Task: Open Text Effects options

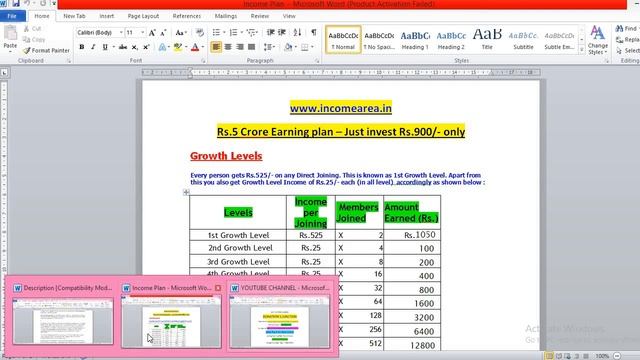Action: (x=162, y=47)
